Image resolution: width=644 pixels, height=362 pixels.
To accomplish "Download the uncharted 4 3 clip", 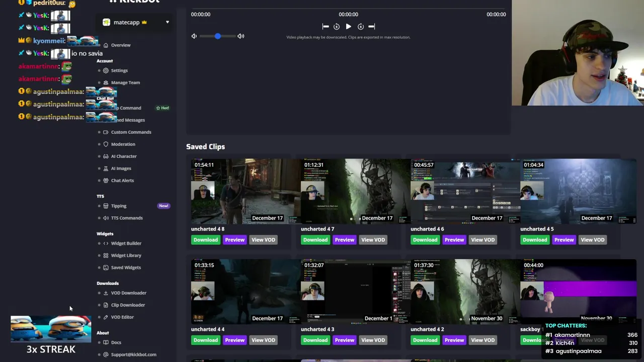I will pyautogui.click(x=315, y=340).
